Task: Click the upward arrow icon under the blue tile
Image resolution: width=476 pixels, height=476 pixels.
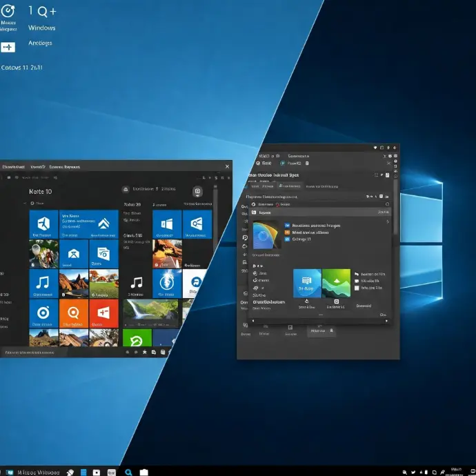Action: (306, 301)
